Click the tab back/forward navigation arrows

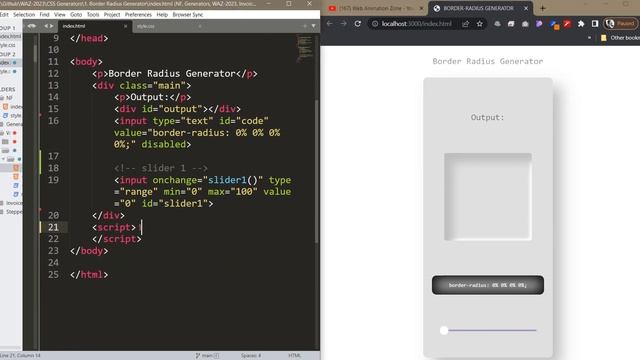click(49, 26)
